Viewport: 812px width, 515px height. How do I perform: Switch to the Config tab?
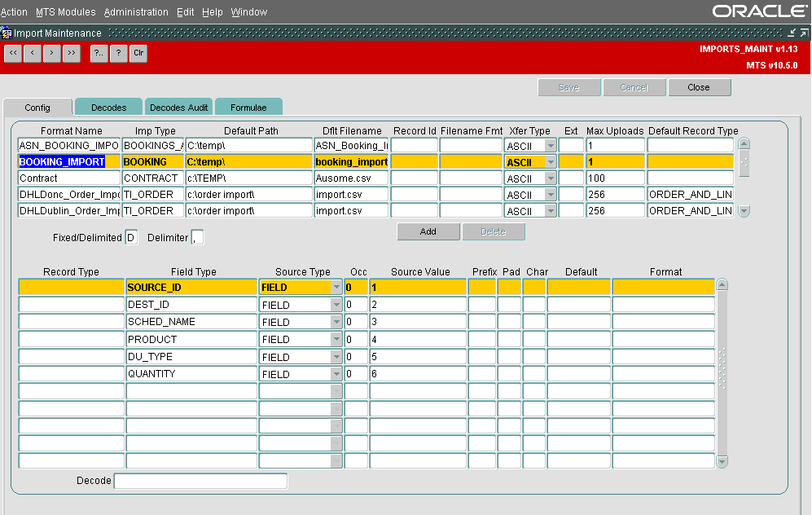[x=37, y=108]
